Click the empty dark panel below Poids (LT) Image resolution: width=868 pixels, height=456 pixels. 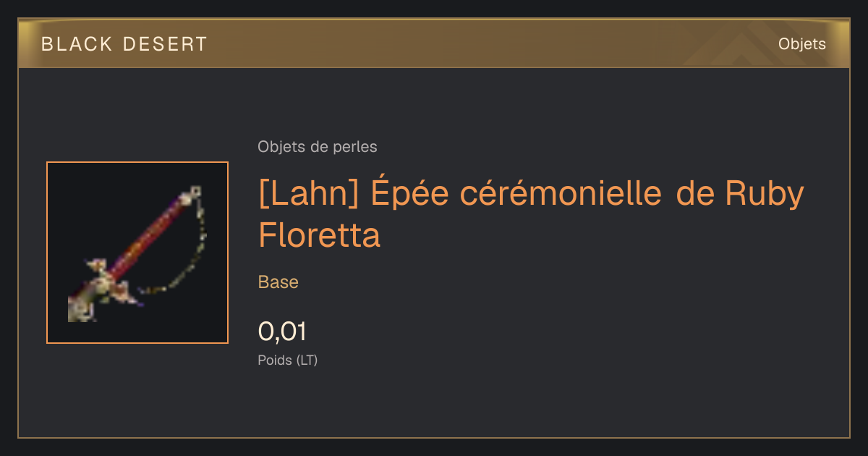coord(434,405)
